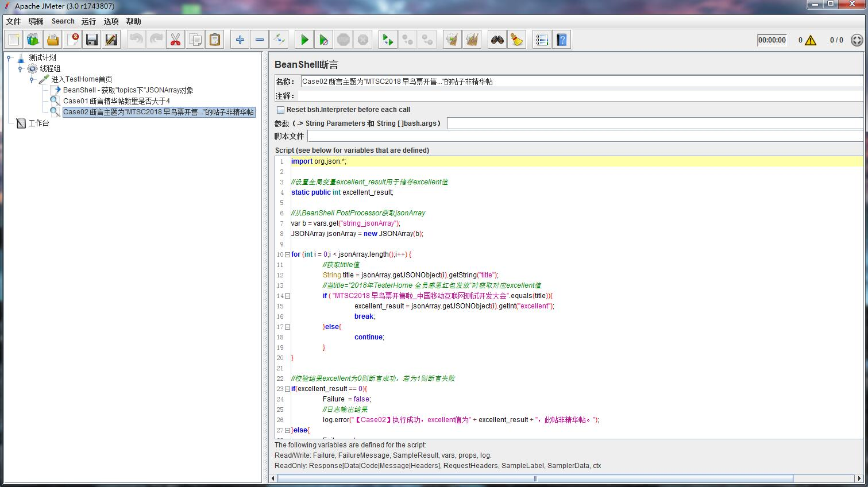Screen dimensions: 868x487
Task: Click the Collapse All minus icon
Action: pyautogui.click(x=259, y=40)
